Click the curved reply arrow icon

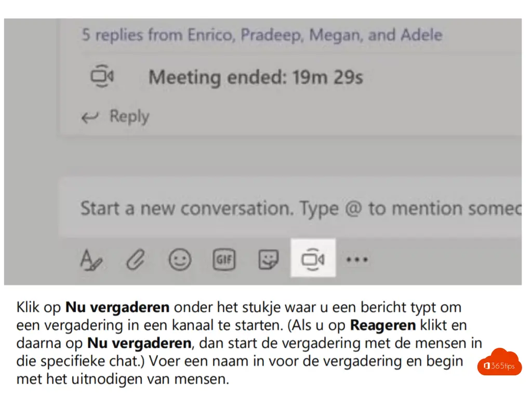[90, 117]
